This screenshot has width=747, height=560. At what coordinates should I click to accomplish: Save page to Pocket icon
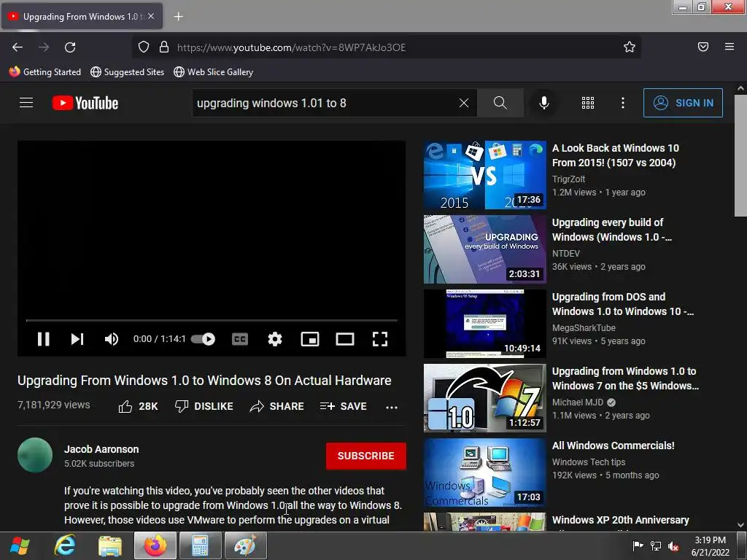point(703,47)
